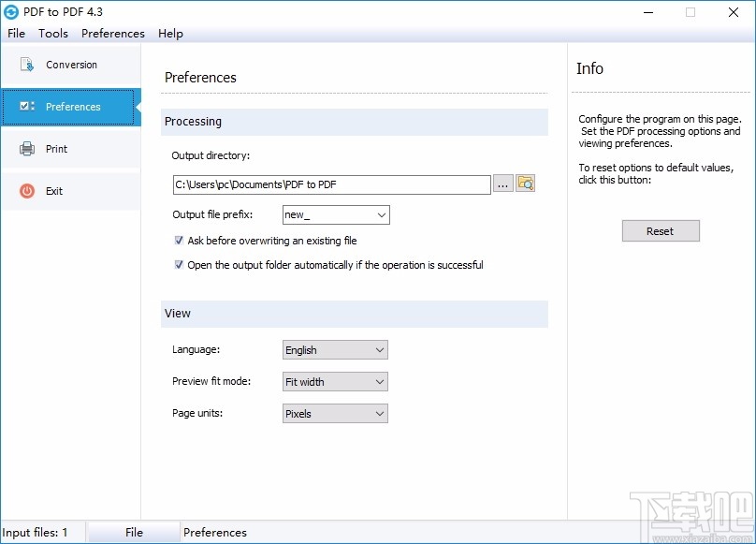The image size is (756, 544).
Task: Minimize the PDF to PDF window
Action: [x=648, y=12]
